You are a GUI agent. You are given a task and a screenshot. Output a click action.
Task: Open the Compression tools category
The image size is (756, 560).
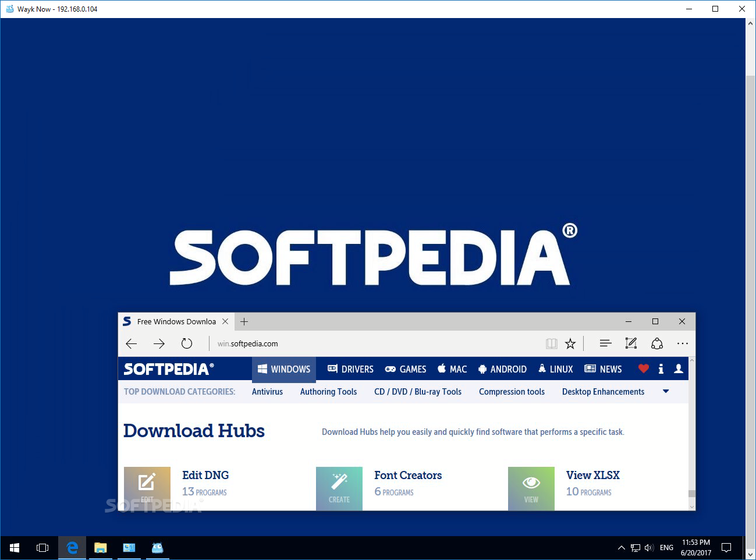click(512, 392)
